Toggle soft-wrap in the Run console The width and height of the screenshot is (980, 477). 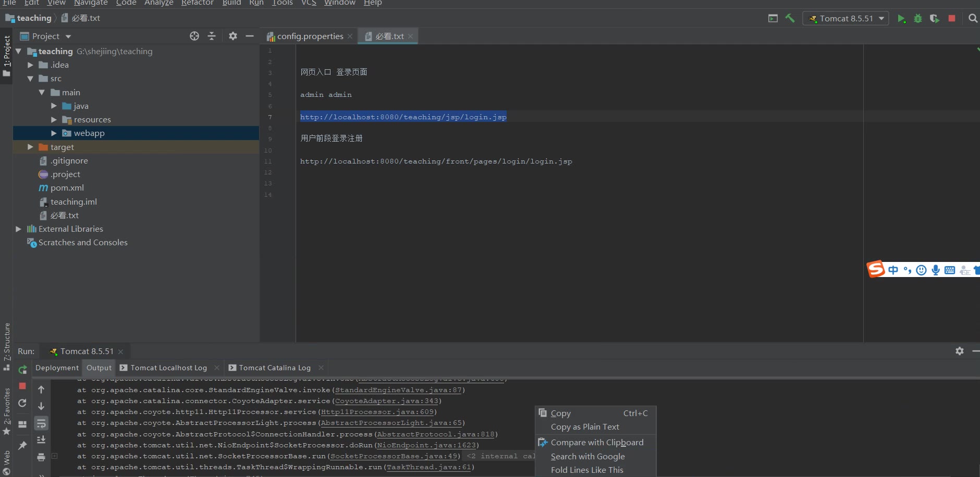[x=41, y=423]
